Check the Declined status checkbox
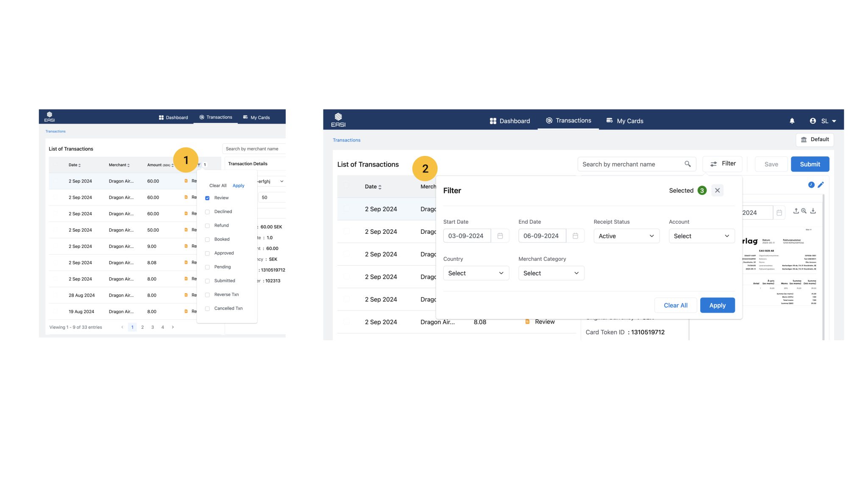Image resolution: width=868 pixels, height=488 pixels. point(207,212)
